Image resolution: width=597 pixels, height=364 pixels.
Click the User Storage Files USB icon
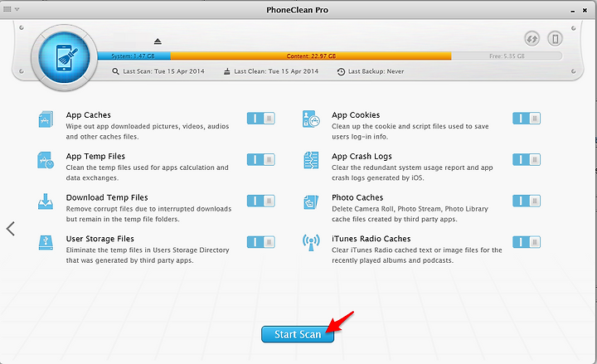pyautogui.click(x=46, y=243)
